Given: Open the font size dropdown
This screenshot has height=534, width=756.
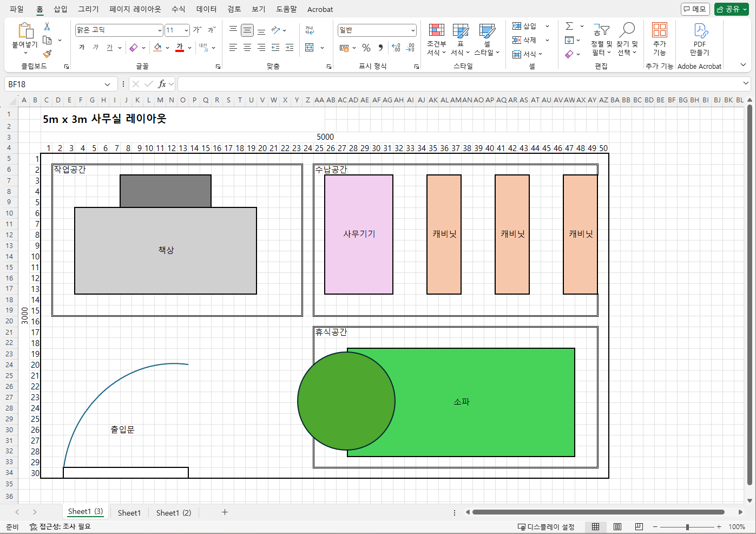Looking at the screenshot, I should click(186, 30).
